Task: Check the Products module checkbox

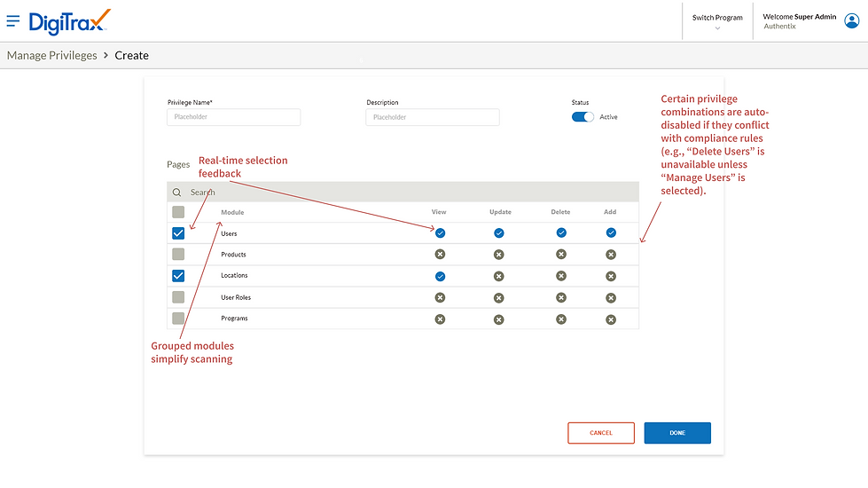Action: (x=178, y=255)
